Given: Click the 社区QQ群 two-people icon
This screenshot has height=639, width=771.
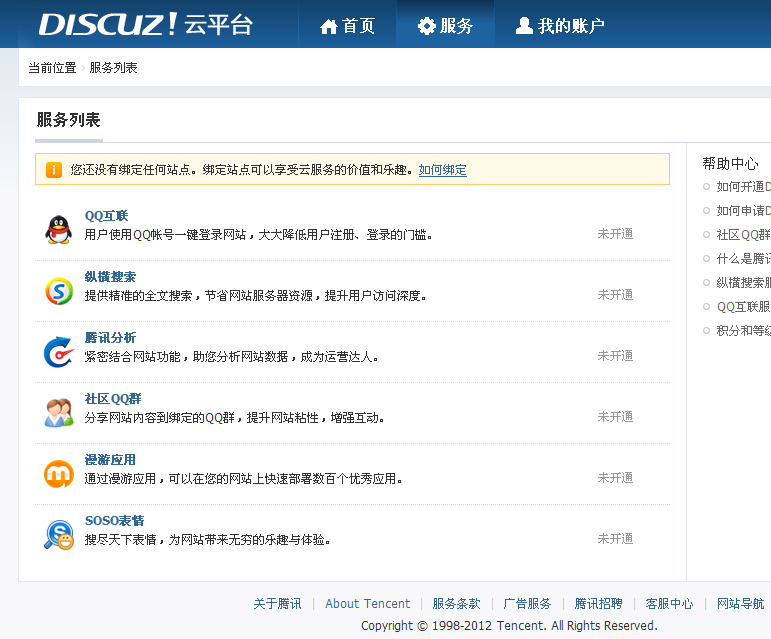Looking at the screenshot, I should [x=59, y=413].
